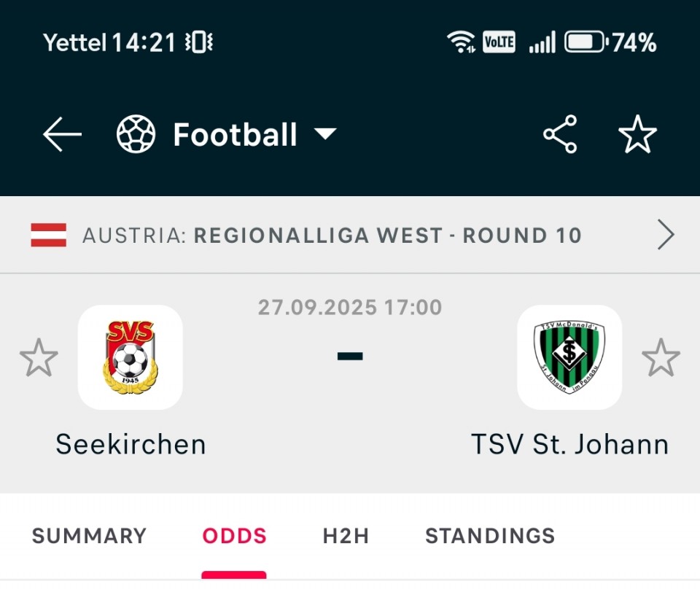The width and height of the screenshot is (700, 595).
Task: Open the Summary tab
Action: click(89, 536)
